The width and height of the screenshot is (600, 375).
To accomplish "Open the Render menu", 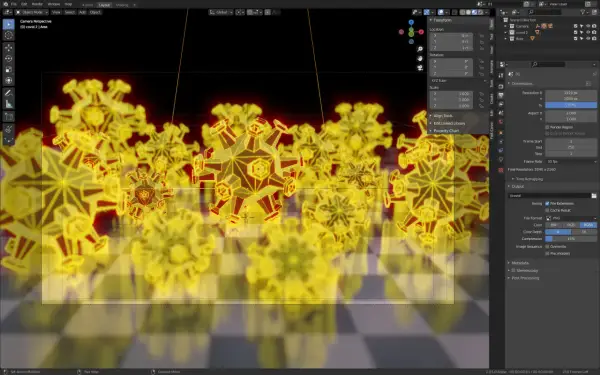I will tap(37, 4).
